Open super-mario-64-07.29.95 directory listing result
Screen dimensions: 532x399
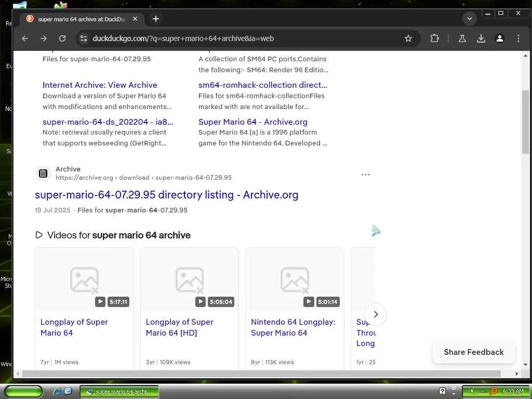(167, 195)
